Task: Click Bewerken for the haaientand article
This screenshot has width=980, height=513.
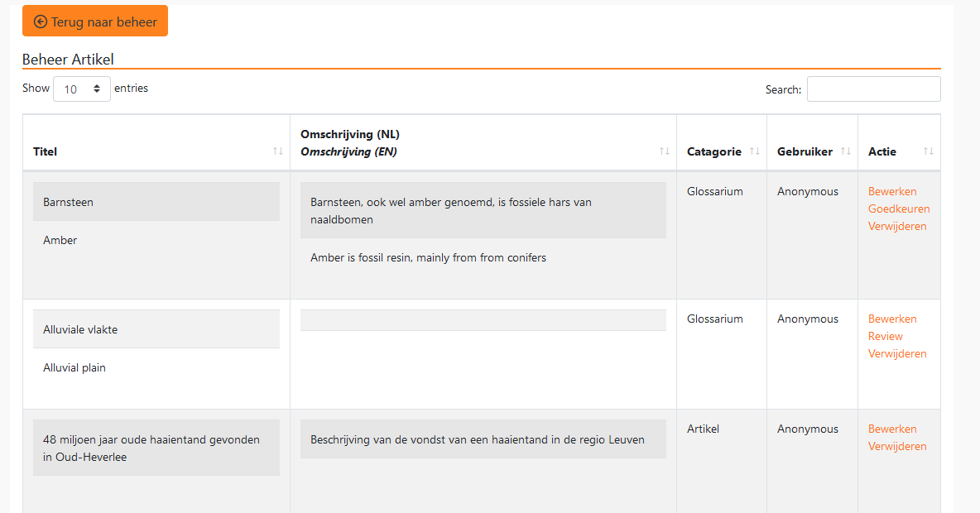Action: point(892,429)
